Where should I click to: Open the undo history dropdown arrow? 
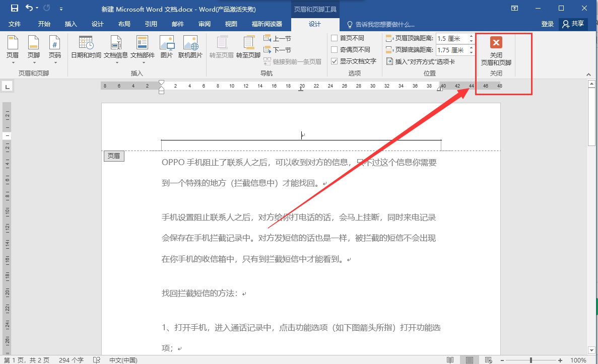tap(37, 8)
